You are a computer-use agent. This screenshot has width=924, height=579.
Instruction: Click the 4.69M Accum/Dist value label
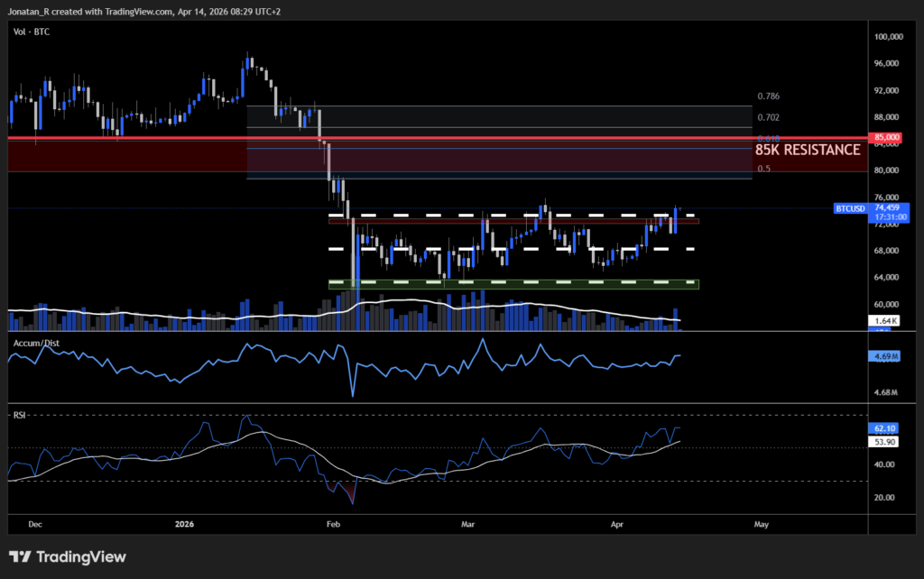click(885, 356)
